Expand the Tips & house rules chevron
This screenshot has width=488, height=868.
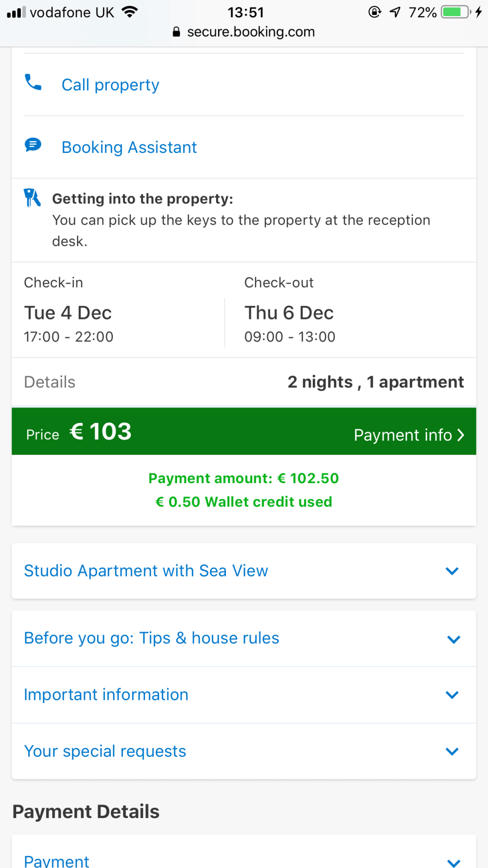(x=453, y=639)
